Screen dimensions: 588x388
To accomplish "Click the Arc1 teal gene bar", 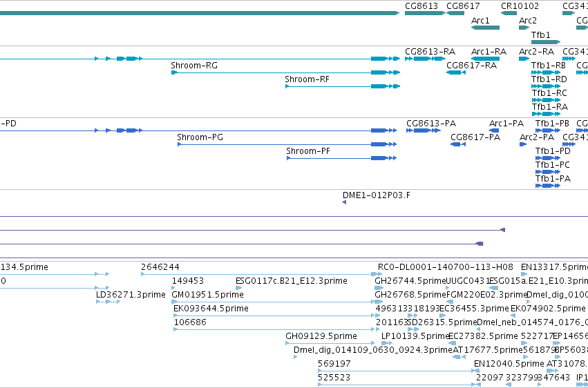I will [485, 28].
